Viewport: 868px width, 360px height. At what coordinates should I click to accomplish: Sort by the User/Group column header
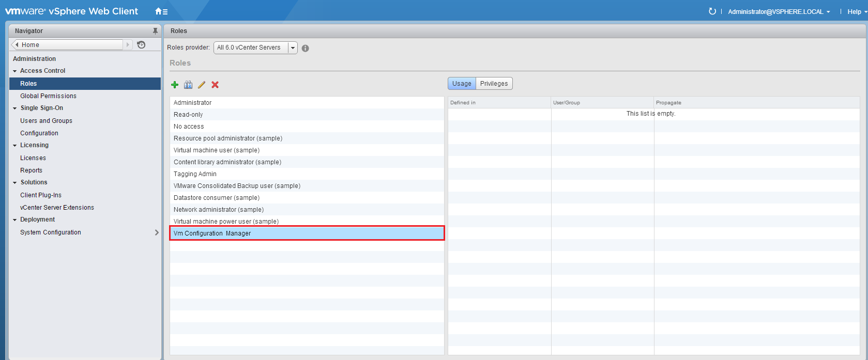tap(603, 102)
